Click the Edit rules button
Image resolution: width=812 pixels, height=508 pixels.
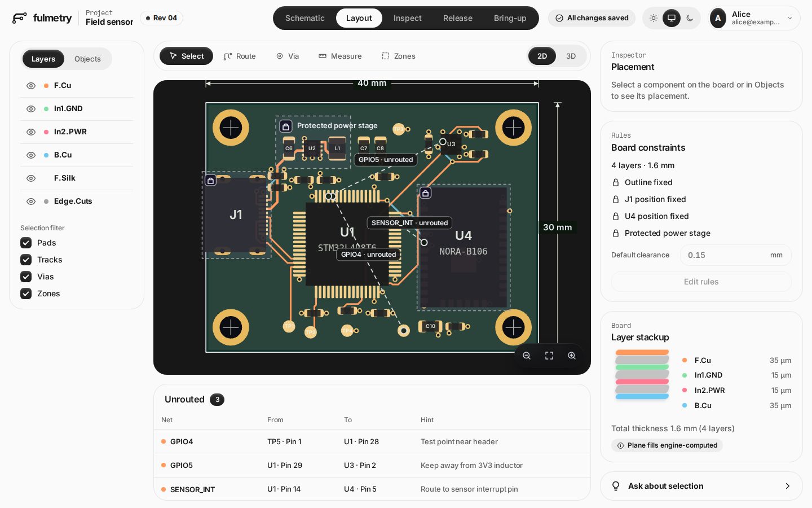point(701,282)
